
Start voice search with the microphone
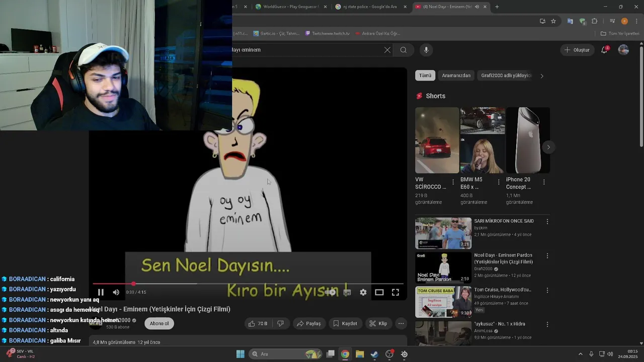[x=426, y=50]
